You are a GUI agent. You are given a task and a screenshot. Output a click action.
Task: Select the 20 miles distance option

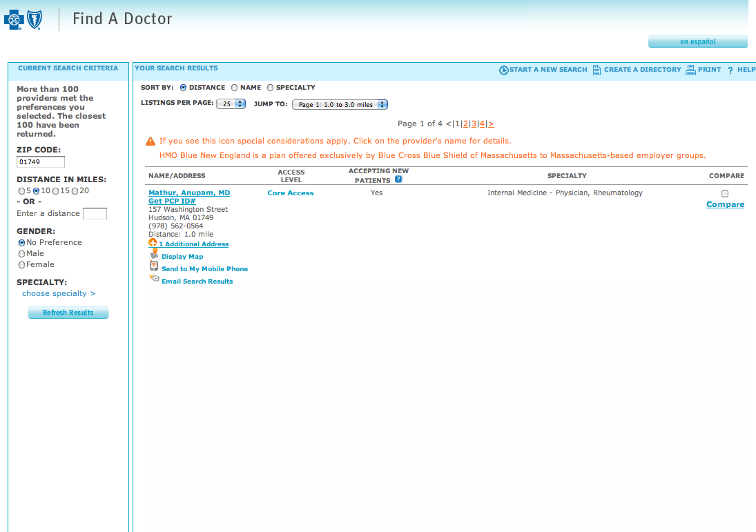point(75,191)
